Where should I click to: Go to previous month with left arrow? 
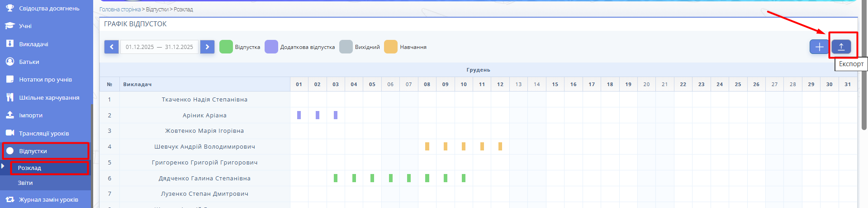click(x=111, y=47)
